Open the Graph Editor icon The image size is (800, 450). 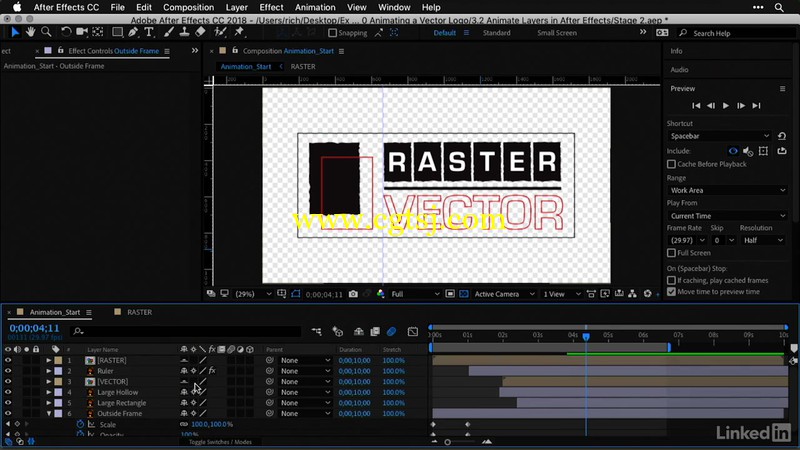(x=413, y=332)
